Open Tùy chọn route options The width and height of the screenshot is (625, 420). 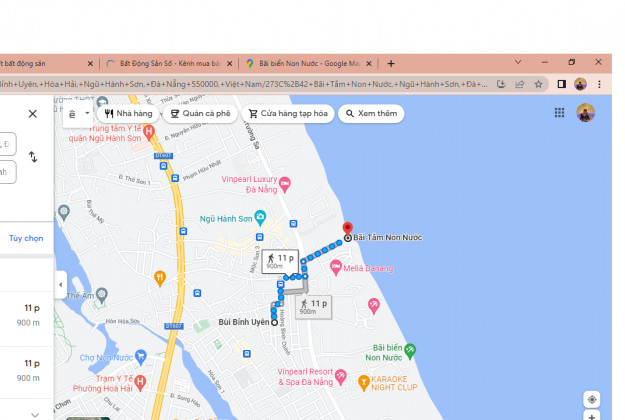(x=26, y=238)
